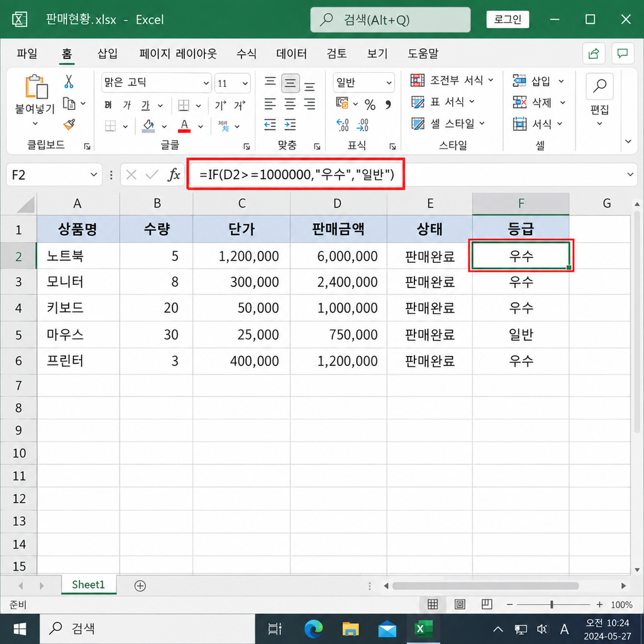Click the 편집 button in ribbon
Viewport: 644px width, 644px height.
599,100
